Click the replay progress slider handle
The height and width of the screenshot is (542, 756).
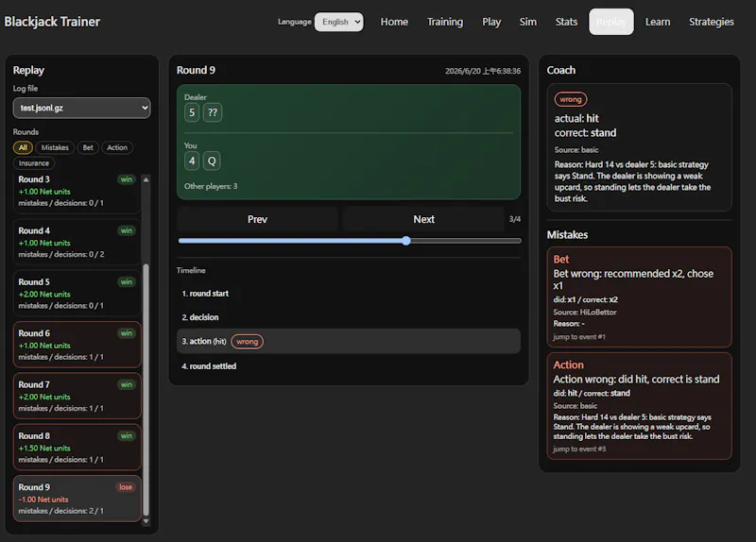point(406,241)
